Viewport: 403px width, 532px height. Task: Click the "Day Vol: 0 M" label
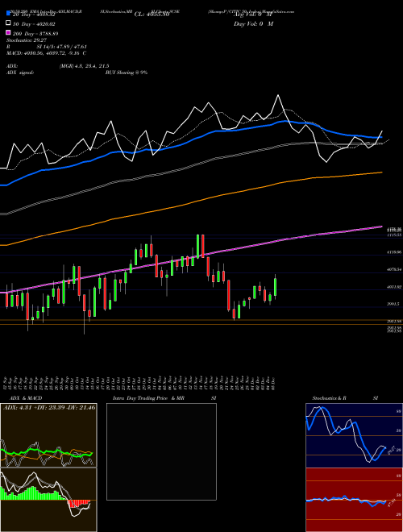tap(253, 23)
